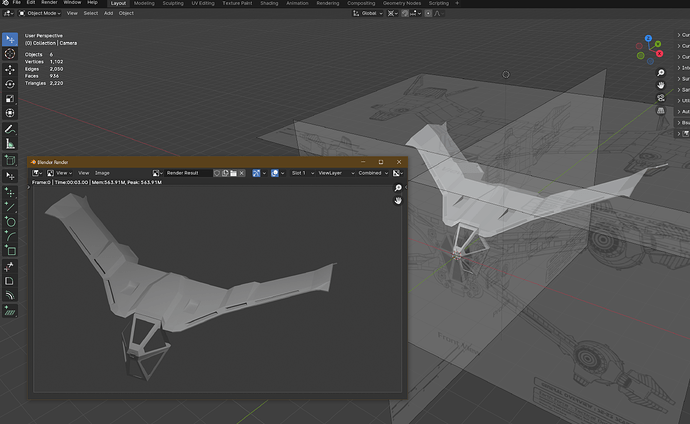
Task: Switch to the Geometry Nodes workspace tab
Action: 402,3
